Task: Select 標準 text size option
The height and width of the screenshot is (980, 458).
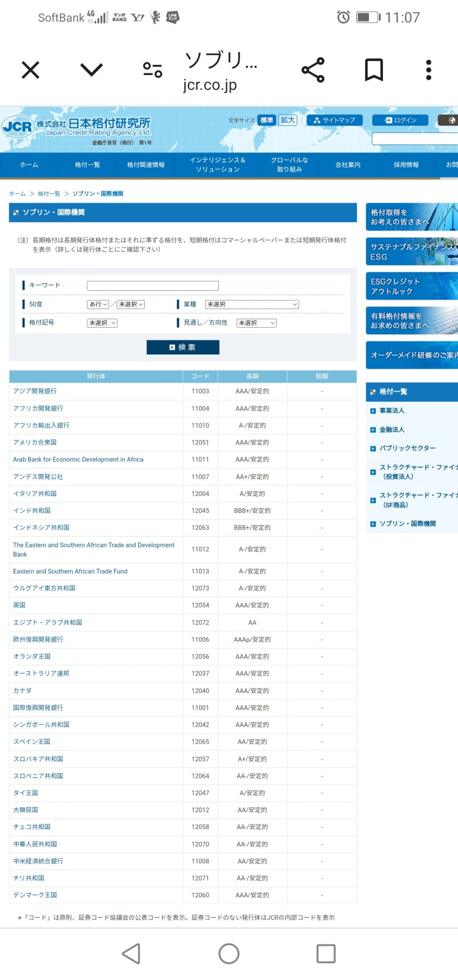Action: [267, 120]
